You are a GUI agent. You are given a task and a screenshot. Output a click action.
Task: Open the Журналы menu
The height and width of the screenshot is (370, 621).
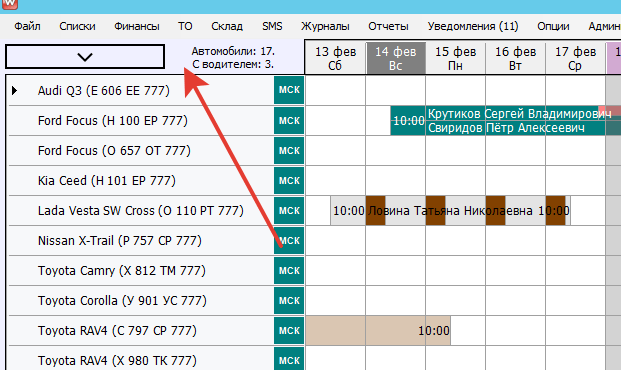(325, 27)
